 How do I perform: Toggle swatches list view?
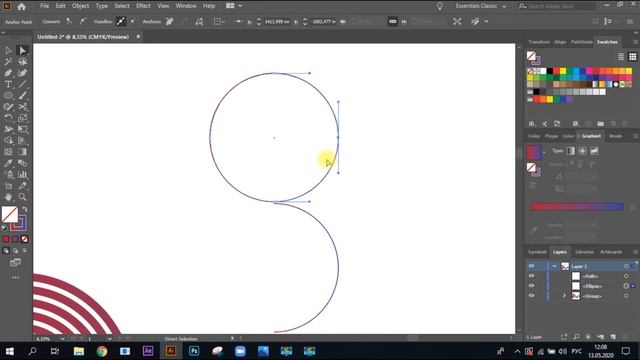pos(621,57)
